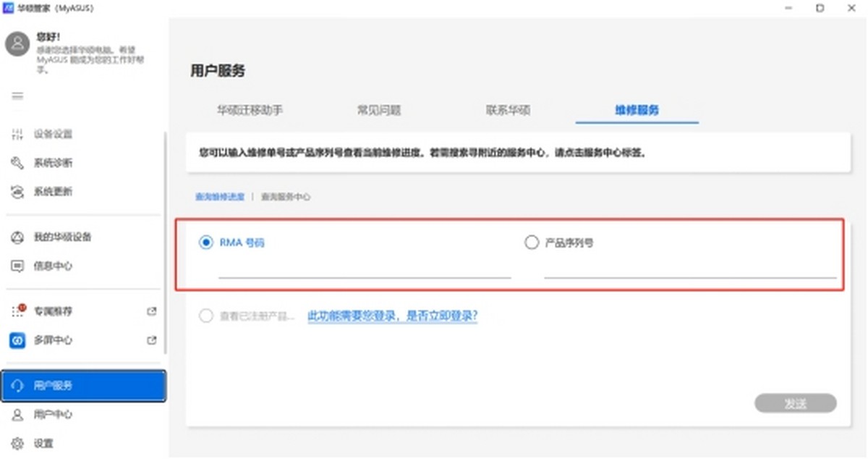Switch to the 维修服务 tab
868x459 pixels.
637,111
